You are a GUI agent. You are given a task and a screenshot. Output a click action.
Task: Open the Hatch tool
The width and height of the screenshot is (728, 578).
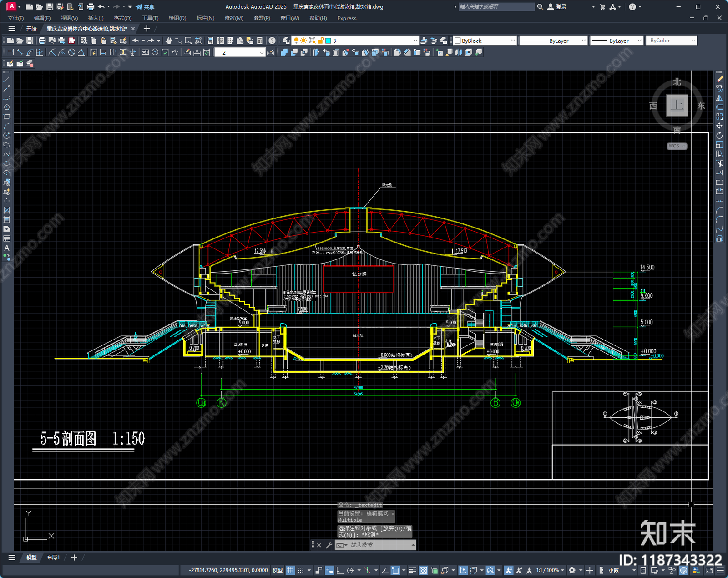[x=7, y=210]
